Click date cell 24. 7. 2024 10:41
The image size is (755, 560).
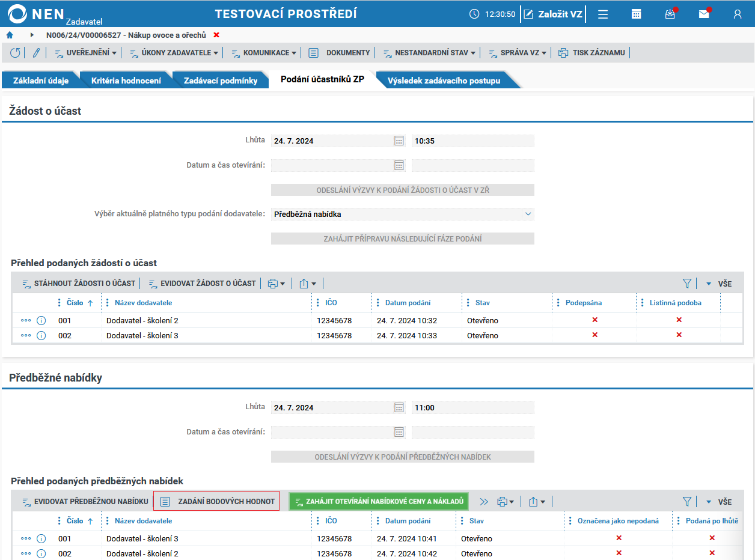(407, 538)
